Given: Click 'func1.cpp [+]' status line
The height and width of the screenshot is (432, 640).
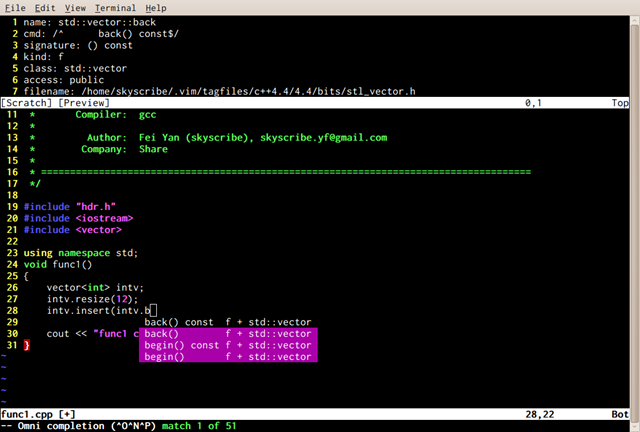Looking at the screenshot, I should point(314,414).
